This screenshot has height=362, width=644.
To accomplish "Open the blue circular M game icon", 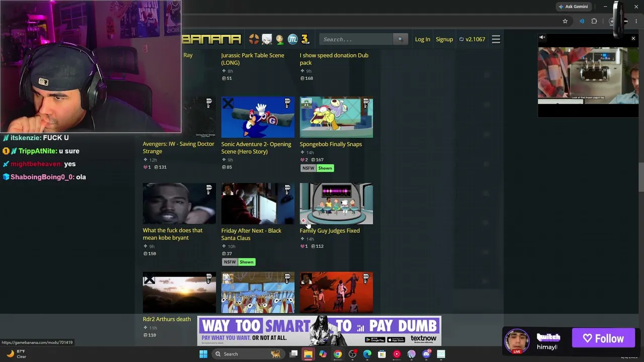I will click(x=292, y=39).
